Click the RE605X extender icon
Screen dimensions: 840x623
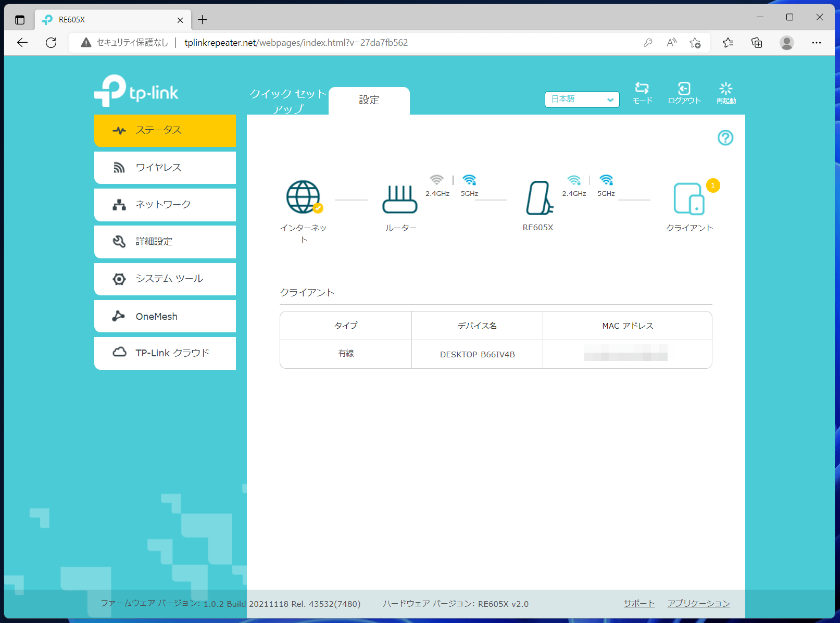(539, 198)
